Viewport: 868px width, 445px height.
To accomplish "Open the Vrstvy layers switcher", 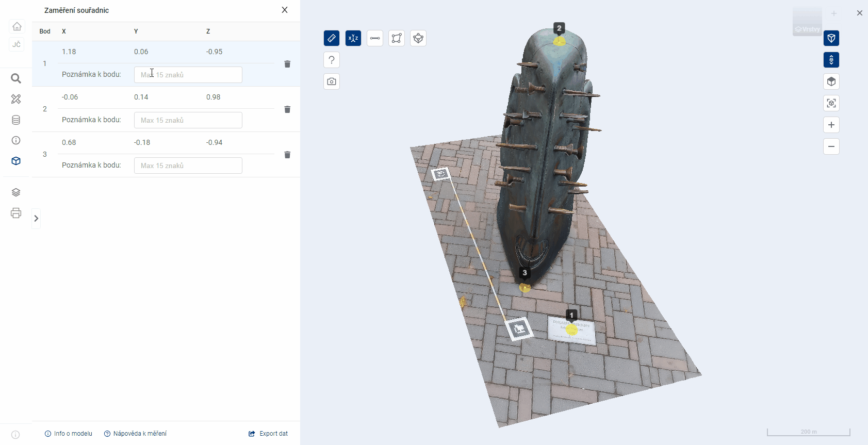I will 807,22.
